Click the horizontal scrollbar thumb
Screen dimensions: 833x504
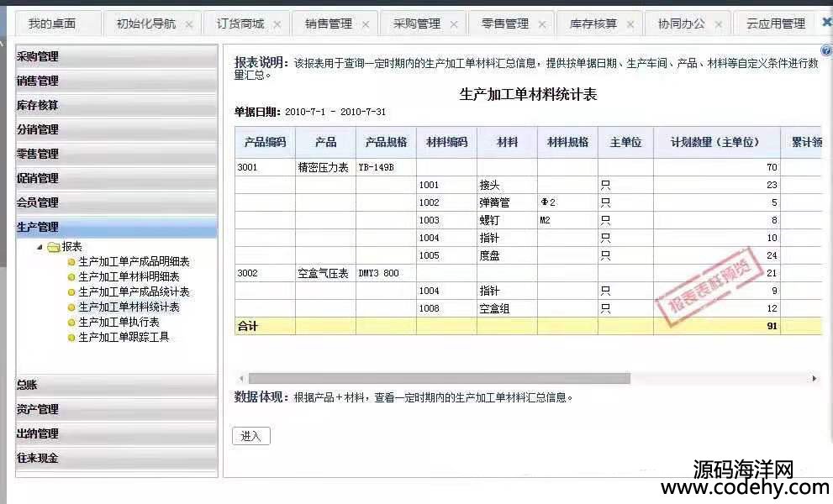tap(438, 379)
